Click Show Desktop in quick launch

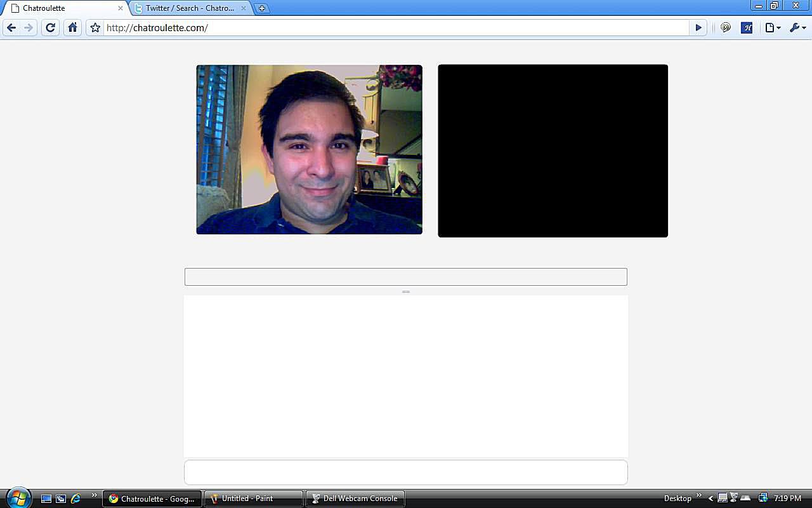46,498
